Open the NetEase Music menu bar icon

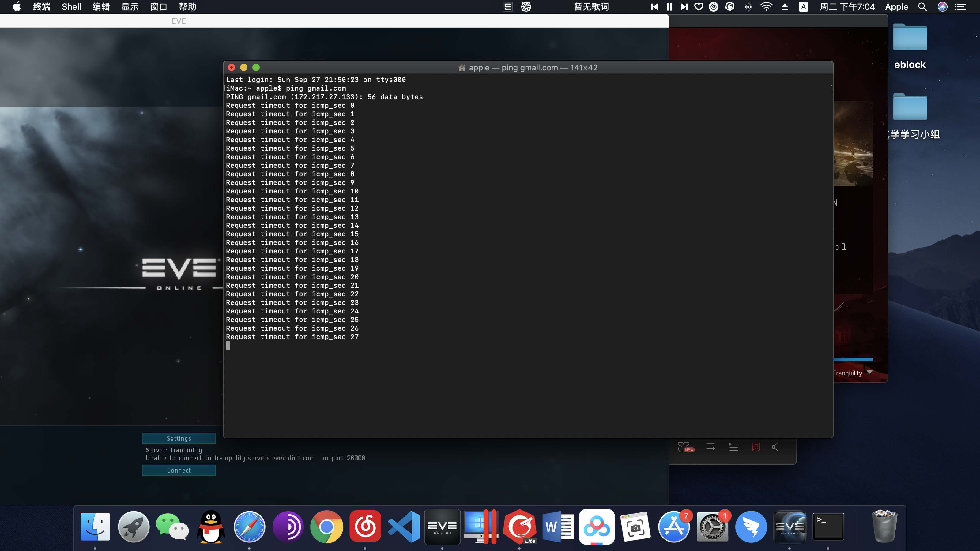(x=714, y=7)
